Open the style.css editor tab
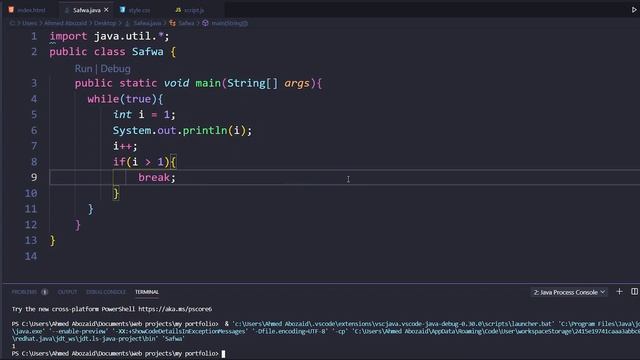The image size is (640, 360). [x=135, y=10]
